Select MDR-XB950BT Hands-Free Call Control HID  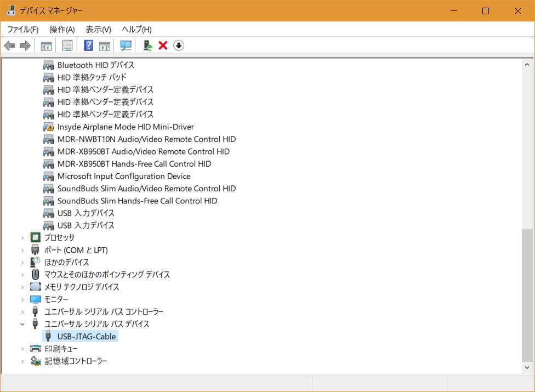[134, 164]
